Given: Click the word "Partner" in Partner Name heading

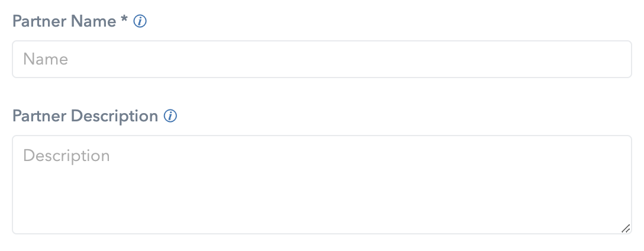Looking at the screenshot, I should click(x=40, y=21).
